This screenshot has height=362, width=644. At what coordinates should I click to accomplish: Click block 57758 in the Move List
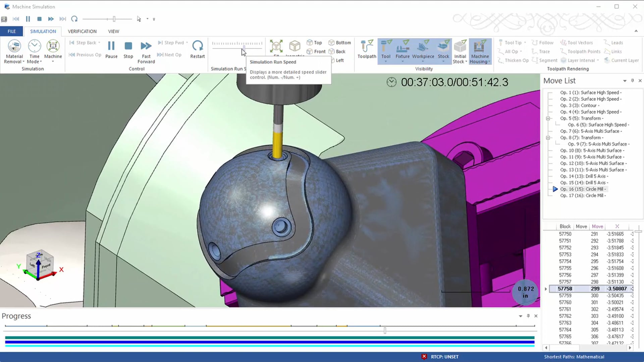[x=566, y=289]
